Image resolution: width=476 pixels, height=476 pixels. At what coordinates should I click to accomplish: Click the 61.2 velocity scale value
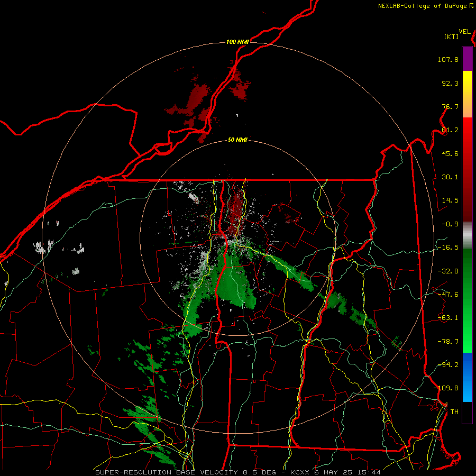(x=450, y=130)
